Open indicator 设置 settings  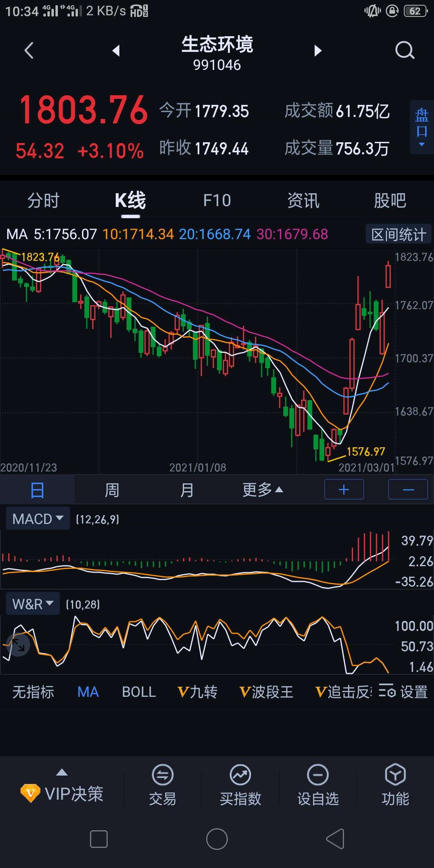coord(403,692)
